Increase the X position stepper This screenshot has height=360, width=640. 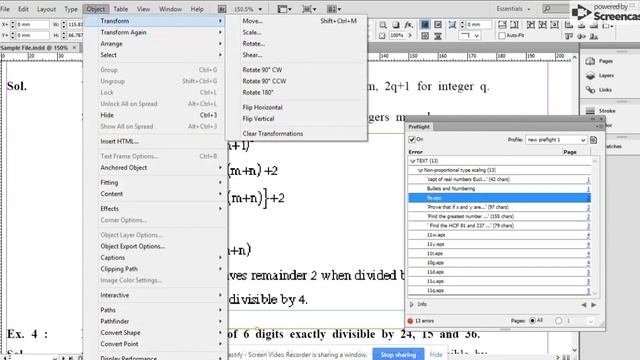pos(13,22)
